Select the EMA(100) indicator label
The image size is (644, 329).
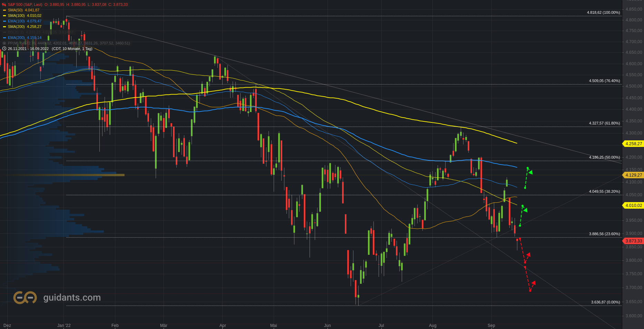click(x=16, y=21)
